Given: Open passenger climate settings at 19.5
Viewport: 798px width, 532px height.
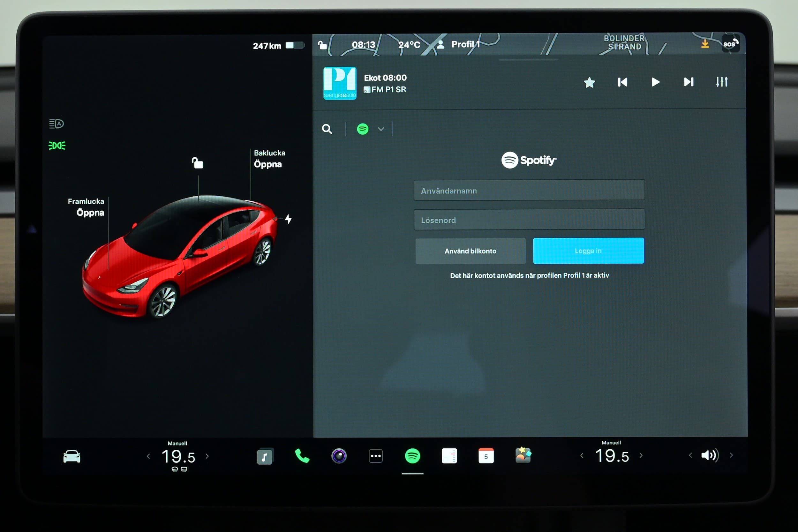Looking at the screenshot, I should pyautogui.click(x=612, y=456).
